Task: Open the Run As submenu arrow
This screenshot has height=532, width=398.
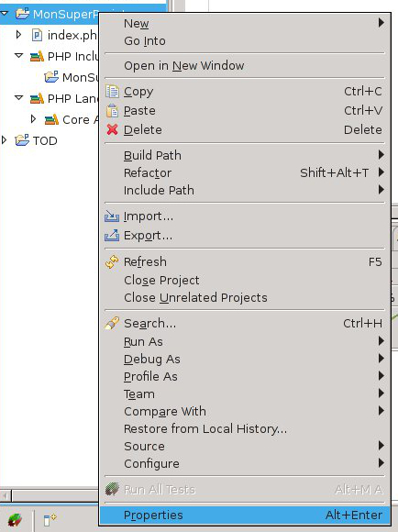Action: 381,341
